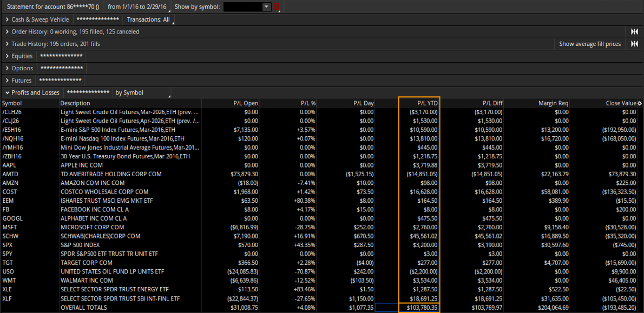Select the SCHW symbol cell
This screenshot has width=644, height=313.
click(30, 236)
